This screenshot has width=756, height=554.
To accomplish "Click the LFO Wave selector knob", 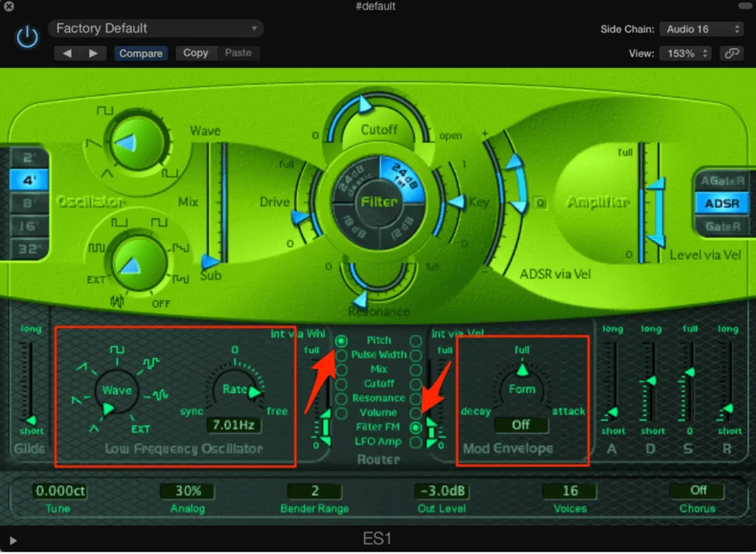I will tap(116, 391).
